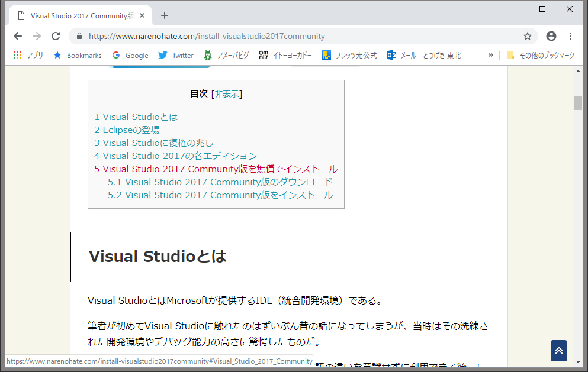Go to section 5.1 Community版のダウンロード

tap(220, 182)
